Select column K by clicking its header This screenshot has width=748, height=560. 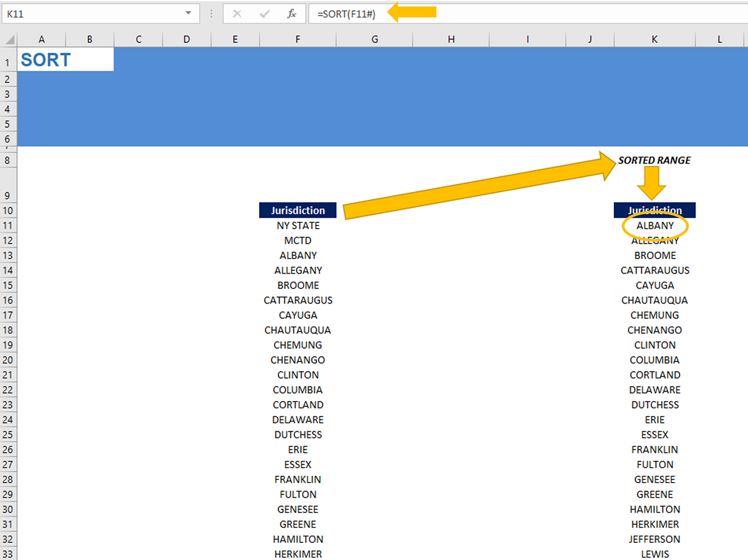(654, 38)
